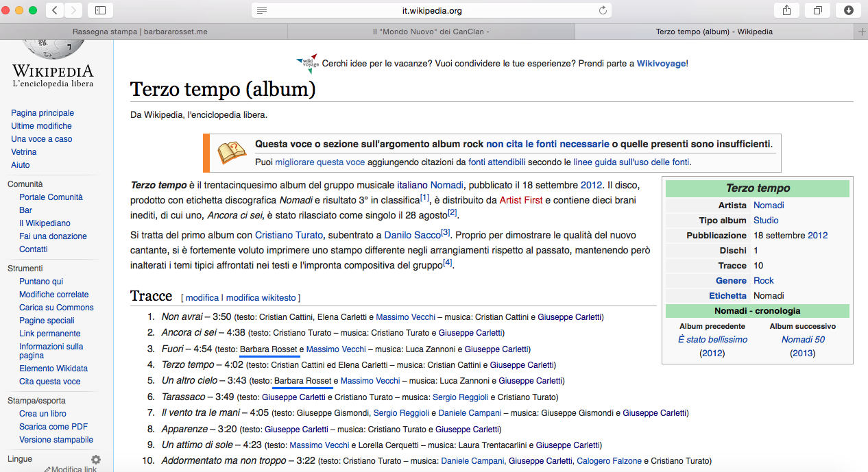This screenshot has height=472, width=868.
Task: Open Vetrina link in sidebar
Action: point(24,152)
